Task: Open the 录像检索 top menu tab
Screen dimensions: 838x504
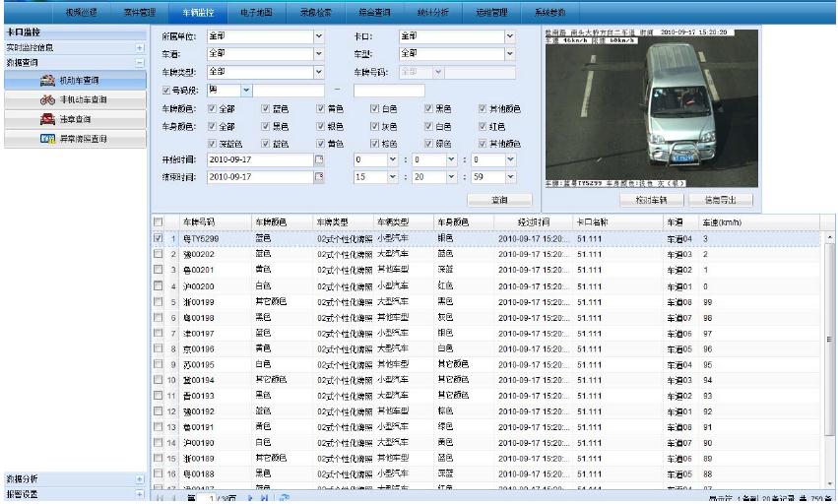Action: click(x=315, y=12)
